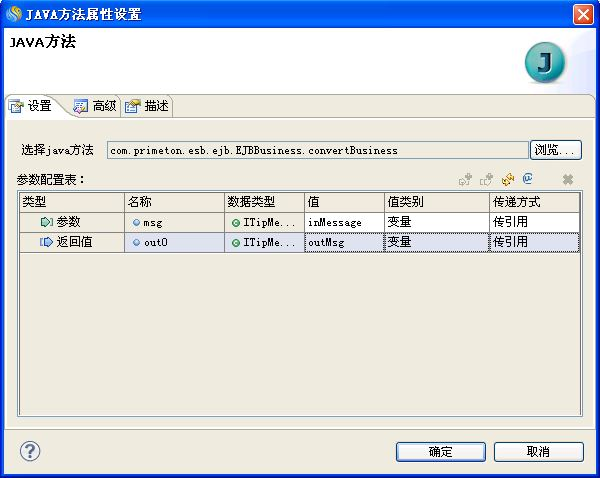Click the blue circle icon beside msg

click(136, 222)
